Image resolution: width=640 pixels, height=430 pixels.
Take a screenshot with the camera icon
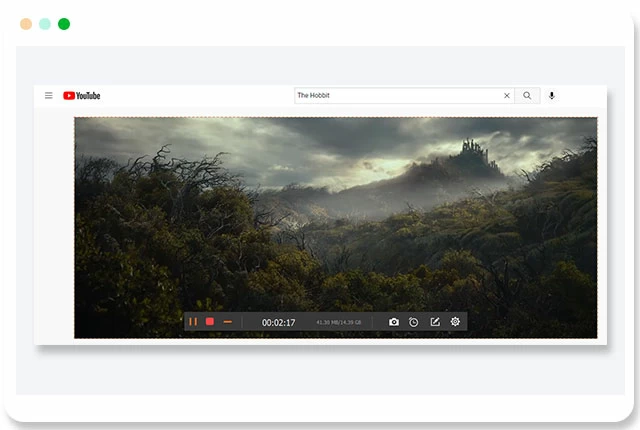pyautogui.click(x=394, y=322)
